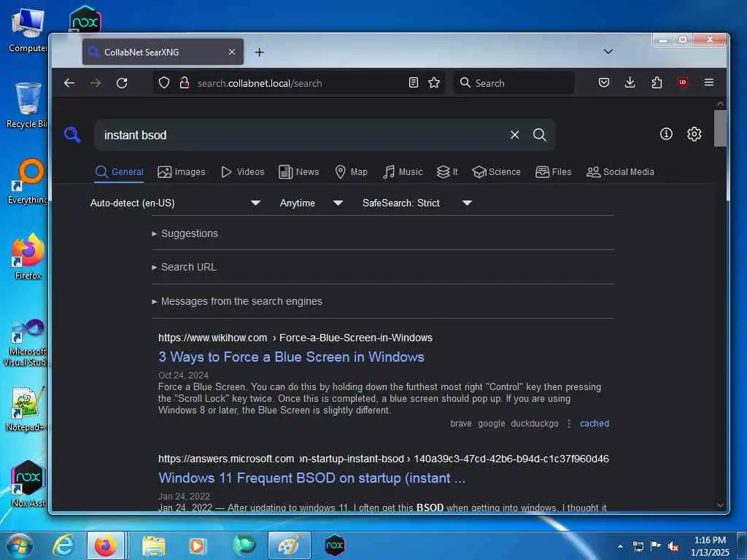Go back with the browser back arrow
Screen dimensions: 747x560
pos(69,83)
